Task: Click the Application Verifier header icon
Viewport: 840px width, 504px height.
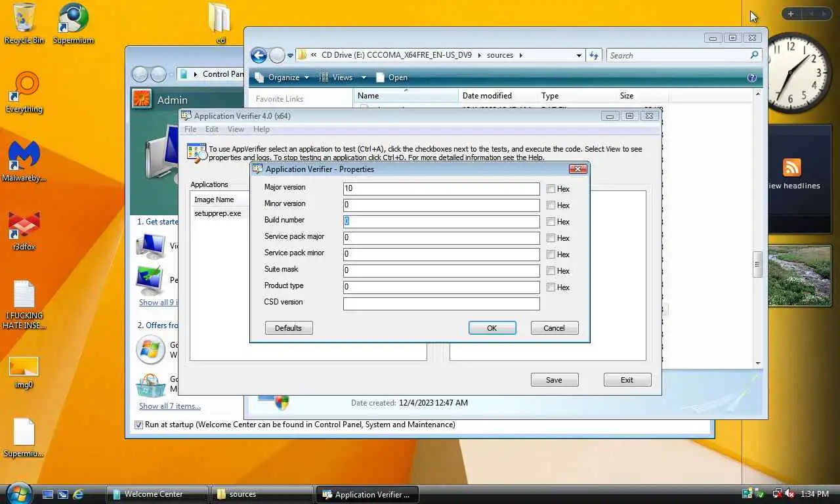Action: (x=197, y=153)
